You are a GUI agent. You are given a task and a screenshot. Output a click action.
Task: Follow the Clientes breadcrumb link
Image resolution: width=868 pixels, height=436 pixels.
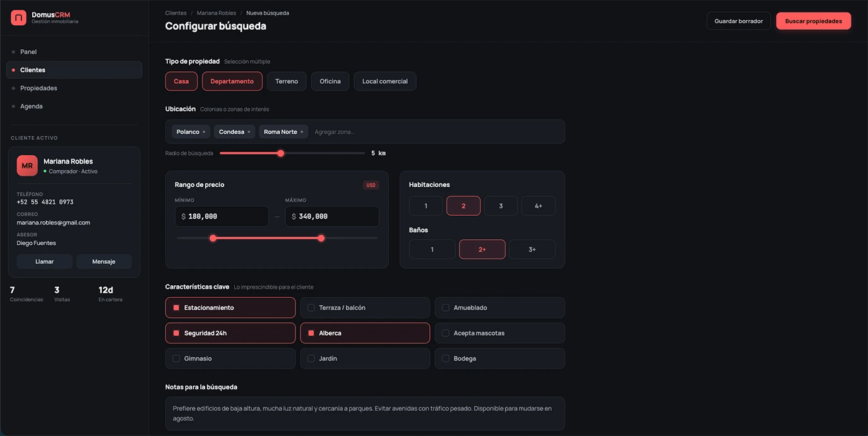176,13
